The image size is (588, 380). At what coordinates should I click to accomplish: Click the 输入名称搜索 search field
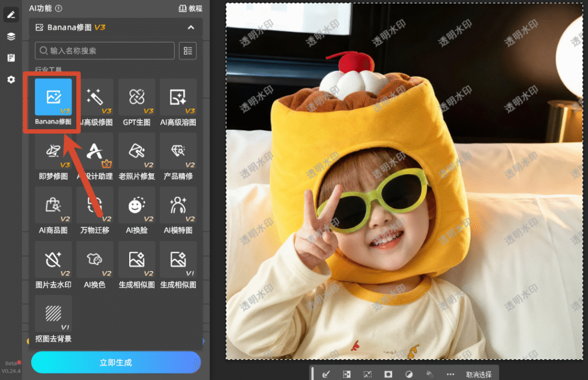point(105,51)
